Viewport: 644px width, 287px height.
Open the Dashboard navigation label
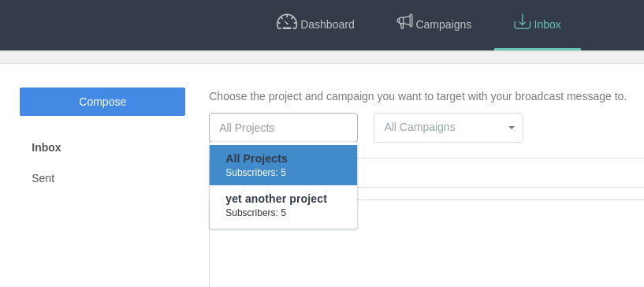(327, 24)
